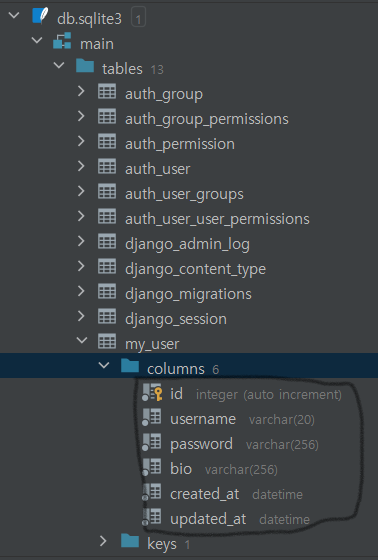The width and height of the screenshot is (378, 560).
Task: Select the auth_group_permissions table name
Action: (207, 120)
